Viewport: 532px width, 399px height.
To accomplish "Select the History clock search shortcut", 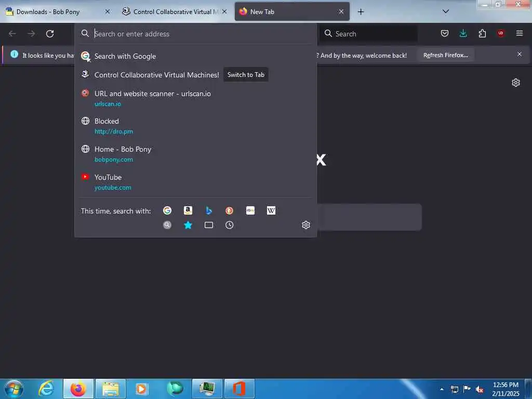I will (x=229, y=225).
